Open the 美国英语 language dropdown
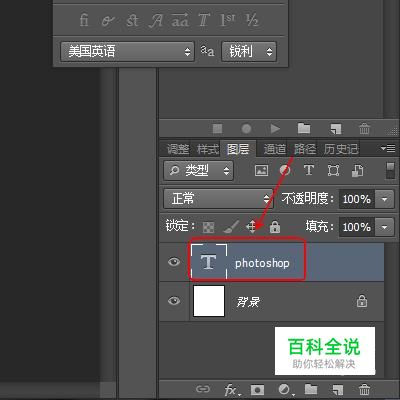The image size is (400, 400). click(127, 51)
